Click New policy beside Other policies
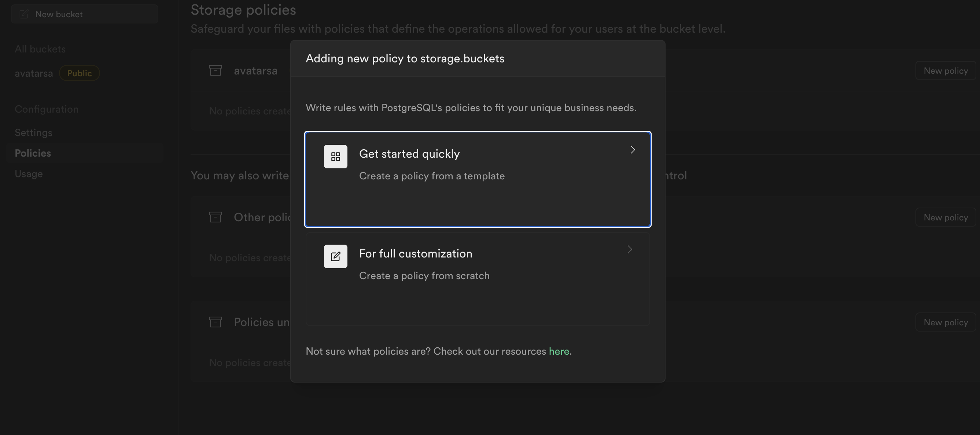This screenshot has width=980, height=435. click(x=946, y=217)
